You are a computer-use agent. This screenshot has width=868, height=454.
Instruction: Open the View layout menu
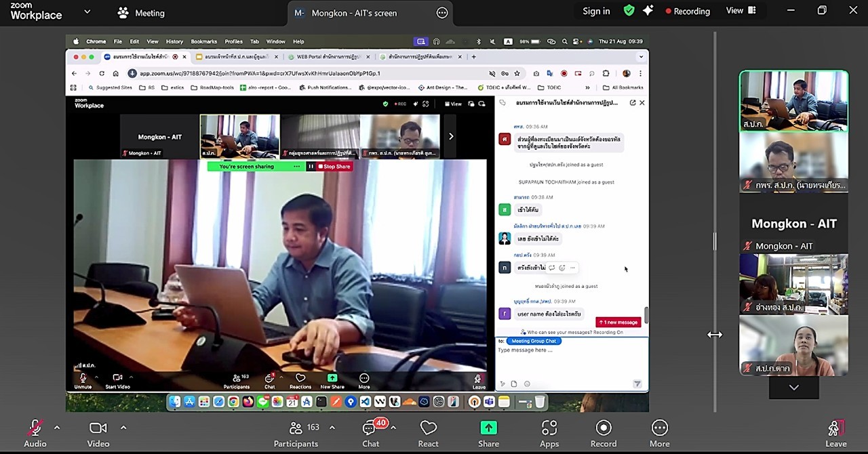pos(741,11)
